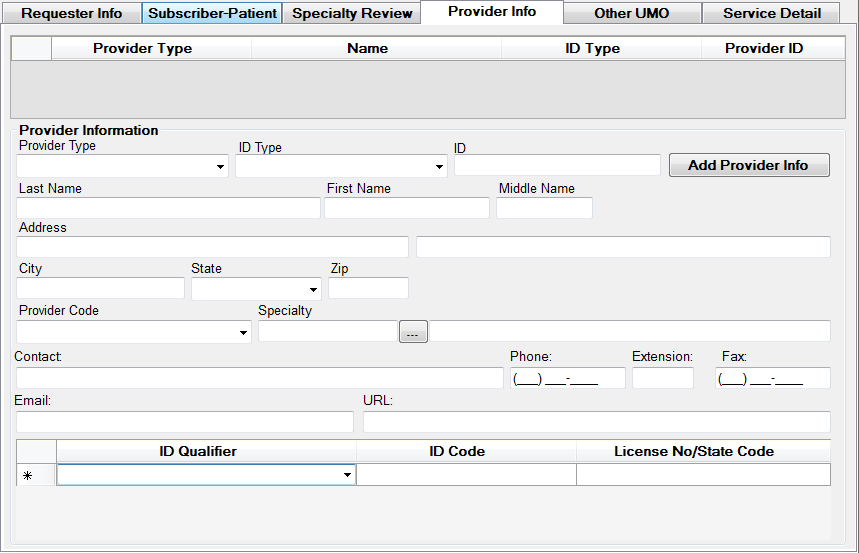
Task: Focus the First Name text box
Action: (x=406, y=208)
